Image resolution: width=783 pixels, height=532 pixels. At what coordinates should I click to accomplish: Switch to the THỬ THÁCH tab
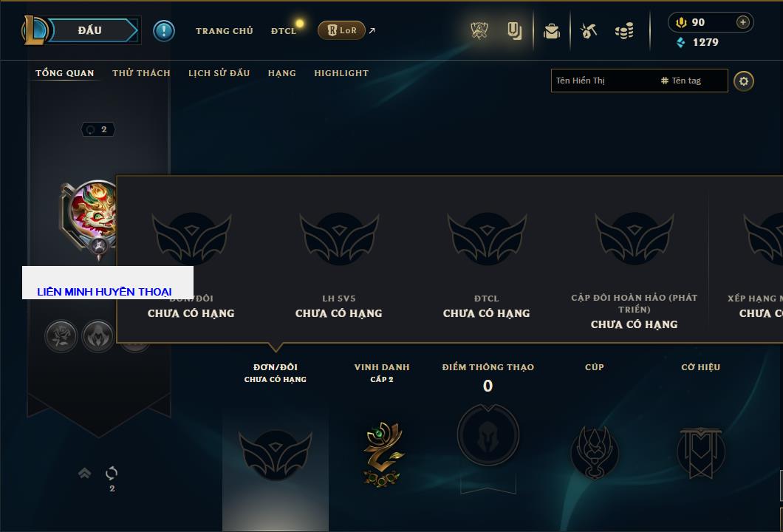pos(141,73)
